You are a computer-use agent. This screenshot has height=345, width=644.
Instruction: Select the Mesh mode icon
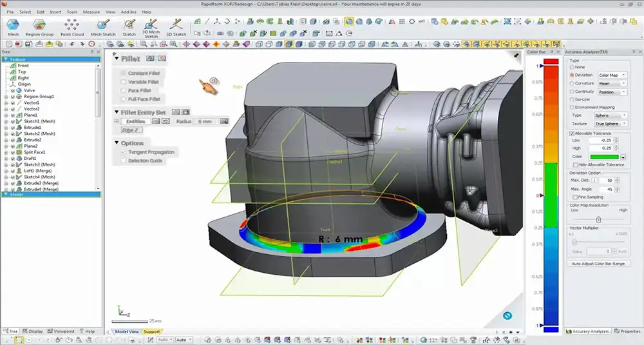13,26
